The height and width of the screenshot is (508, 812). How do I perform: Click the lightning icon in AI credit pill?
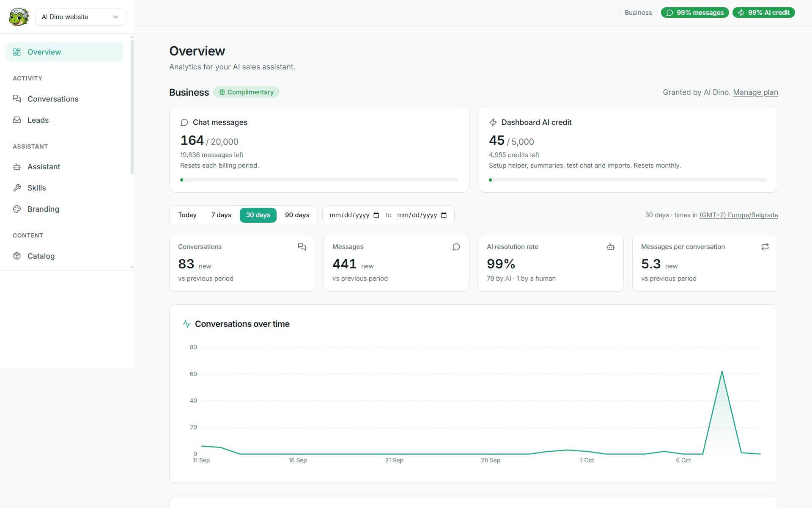pyautogui.click(x=741, y=13)
